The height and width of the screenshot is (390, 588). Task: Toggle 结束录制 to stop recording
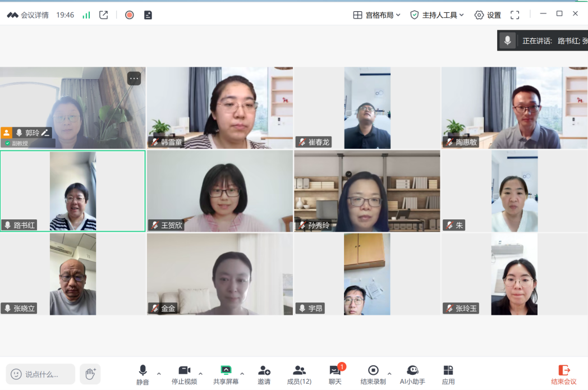[373, 375]
